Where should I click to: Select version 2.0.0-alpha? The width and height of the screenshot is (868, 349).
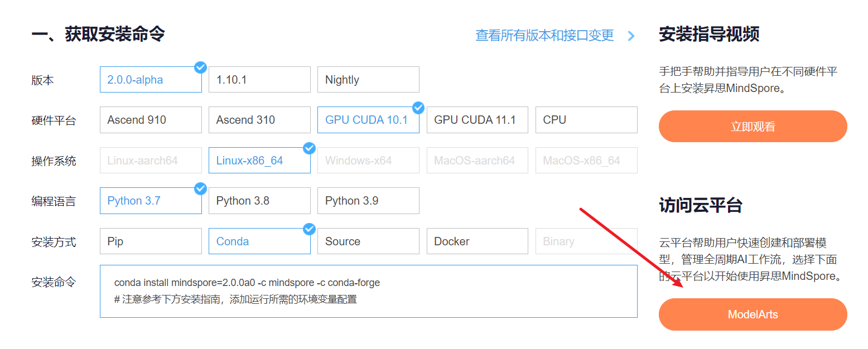click(x=151, y=80)
